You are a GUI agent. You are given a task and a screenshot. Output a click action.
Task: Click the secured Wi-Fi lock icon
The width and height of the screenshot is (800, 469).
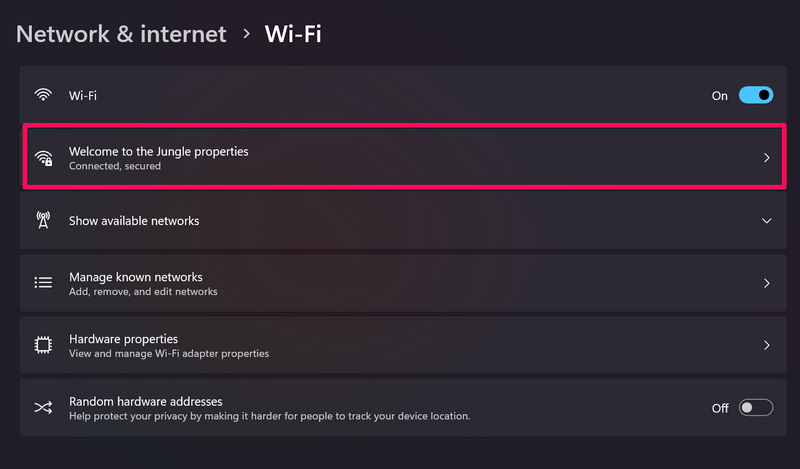(x=44, y=158)
